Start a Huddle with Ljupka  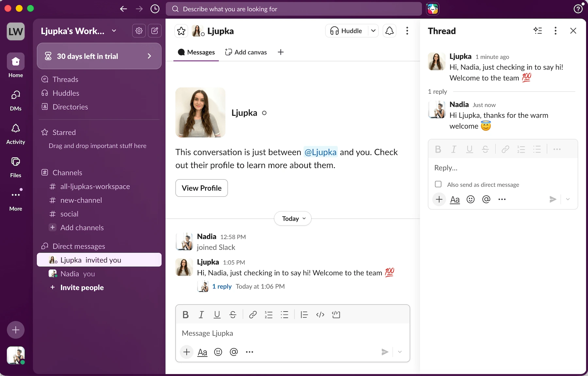346,31
